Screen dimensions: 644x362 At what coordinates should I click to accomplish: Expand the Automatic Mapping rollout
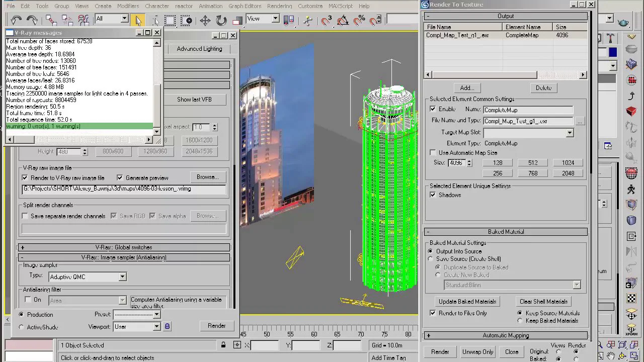[x=506, y=335]
